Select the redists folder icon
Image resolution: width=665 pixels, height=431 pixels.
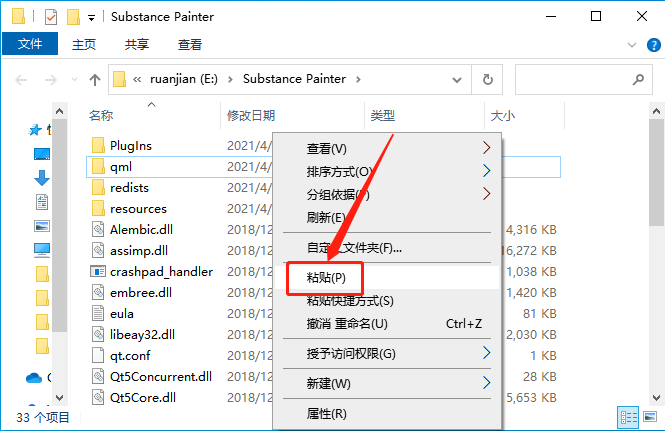98,187
